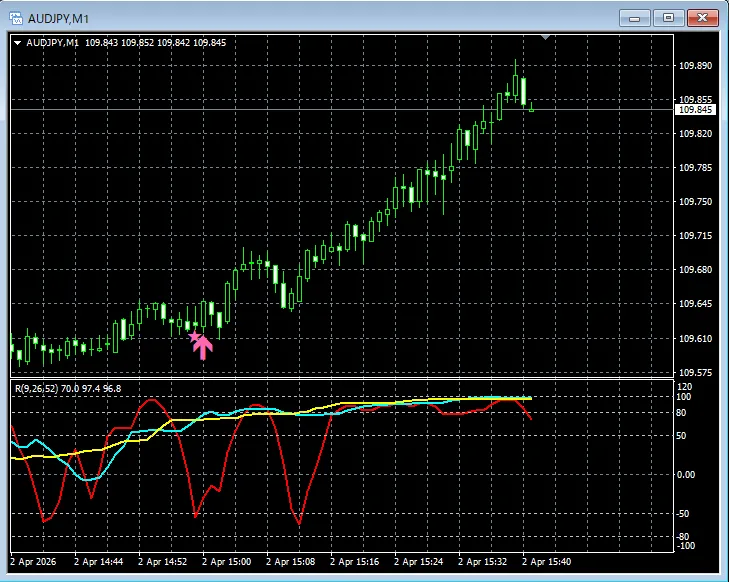729x582 pixels.
Task: Click the R(9,26,52) indicator label
Action: click(x=68, y=389)
